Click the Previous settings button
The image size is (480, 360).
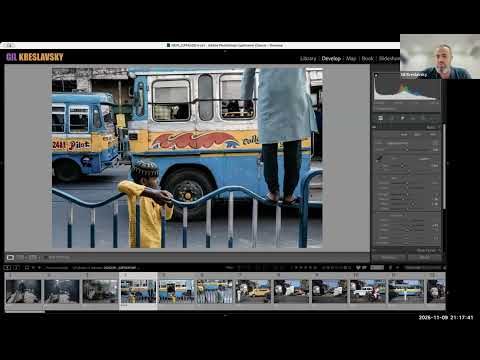(x=389, y=257)
